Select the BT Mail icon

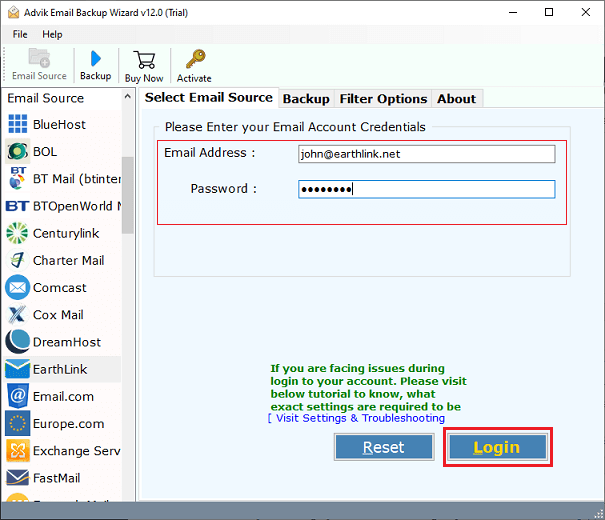point(17,178)
